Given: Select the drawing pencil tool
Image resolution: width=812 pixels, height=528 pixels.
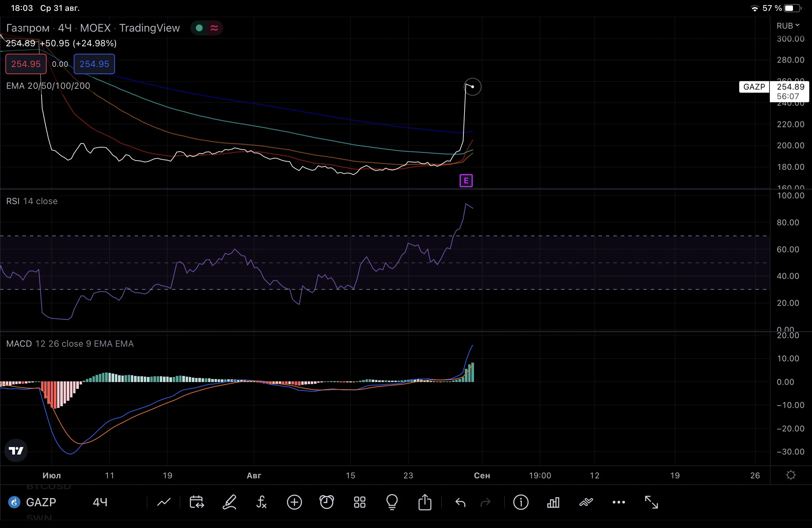Looking at the screenshot, I should [230, 502].
